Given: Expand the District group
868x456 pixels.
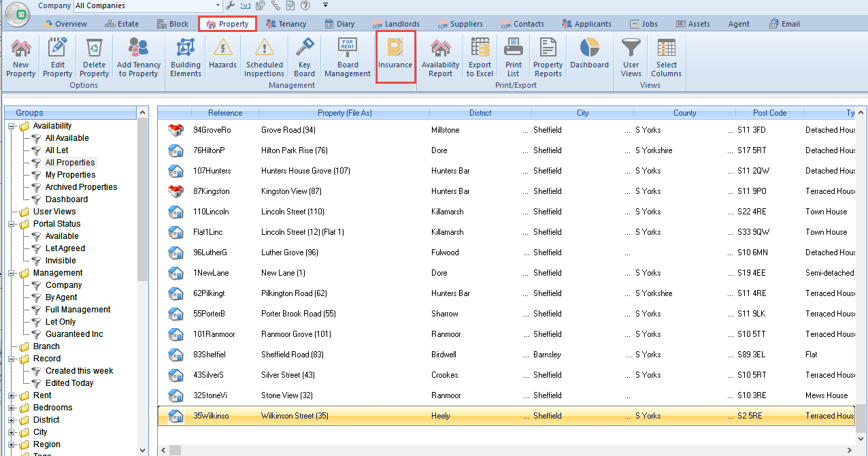Looking at the screenshot, I should [x=12, y=420].
